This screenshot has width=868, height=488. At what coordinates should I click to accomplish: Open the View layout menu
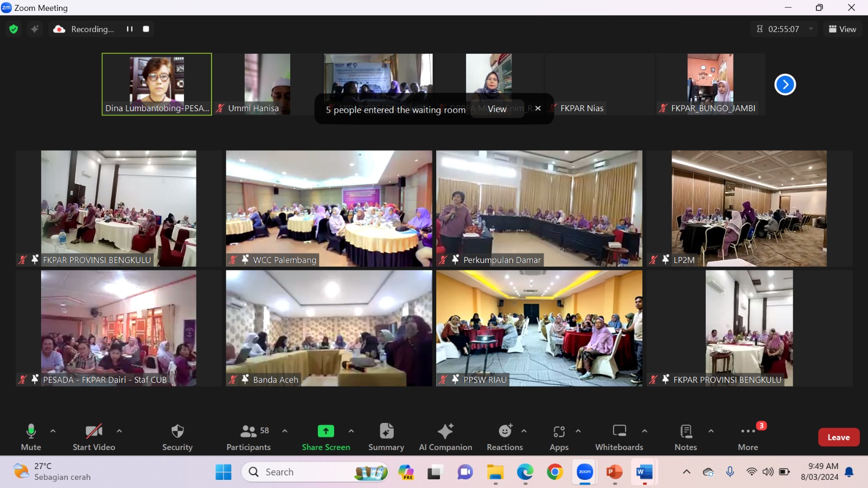tap(843, 29)
